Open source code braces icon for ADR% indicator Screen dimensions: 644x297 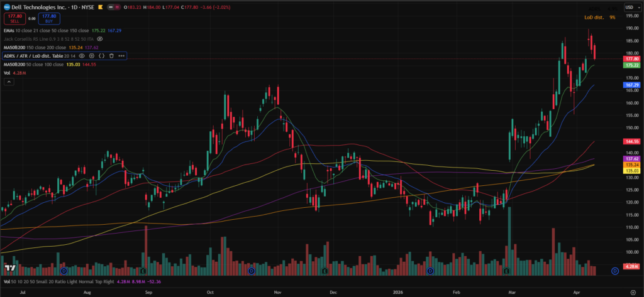(102, 56)
